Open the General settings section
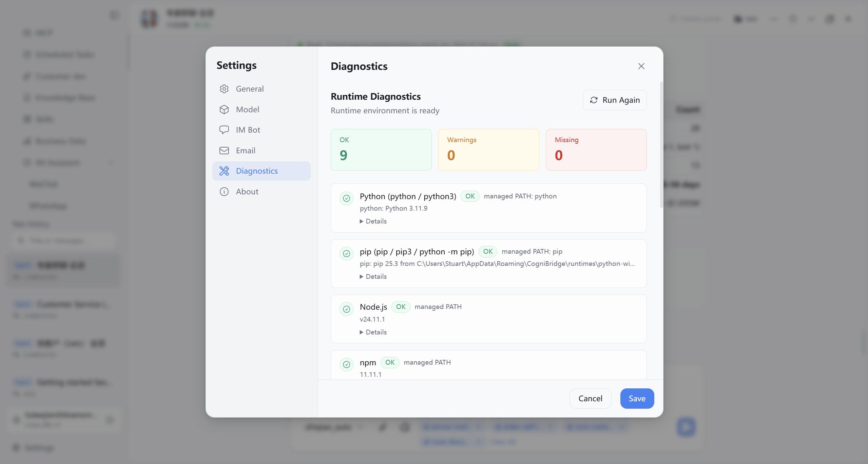This screenshot has height=464, width=868. pos(261,89)
